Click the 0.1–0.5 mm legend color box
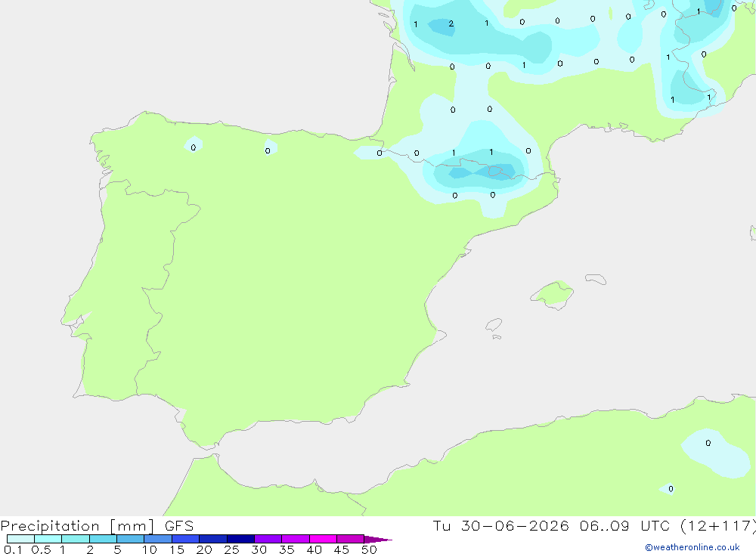 coord(20,539)
